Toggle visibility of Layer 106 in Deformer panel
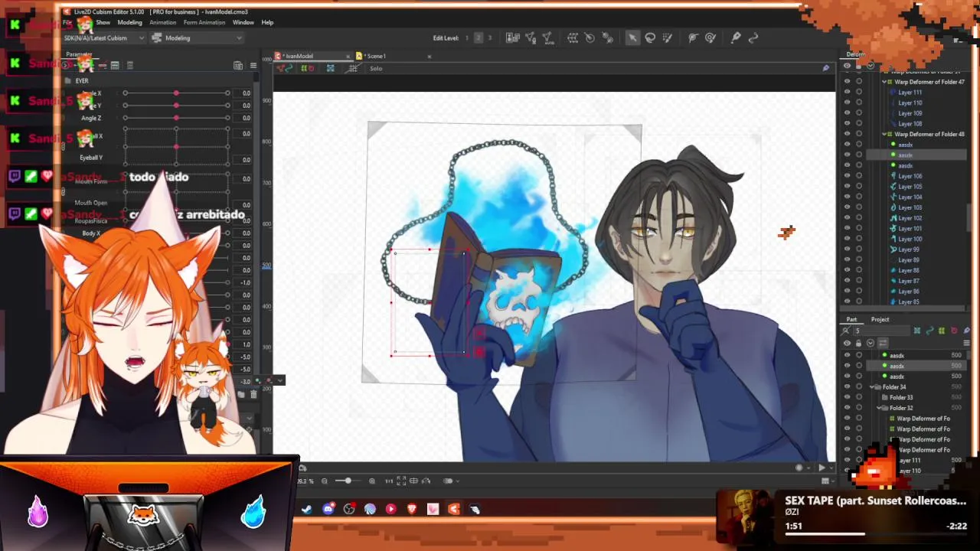 pos(847,176)
